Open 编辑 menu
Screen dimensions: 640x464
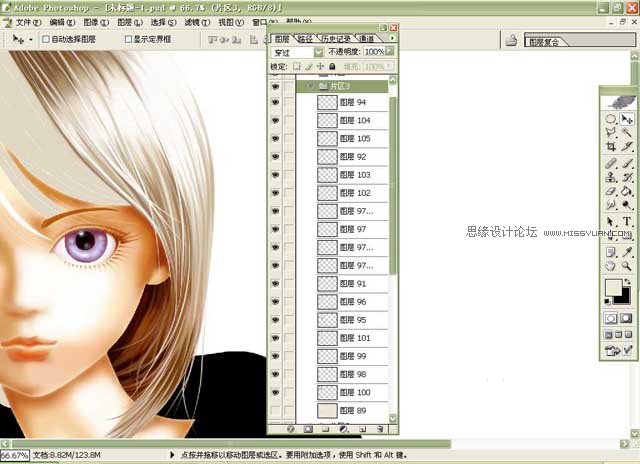pyautogui.click(x=62, y=22)
